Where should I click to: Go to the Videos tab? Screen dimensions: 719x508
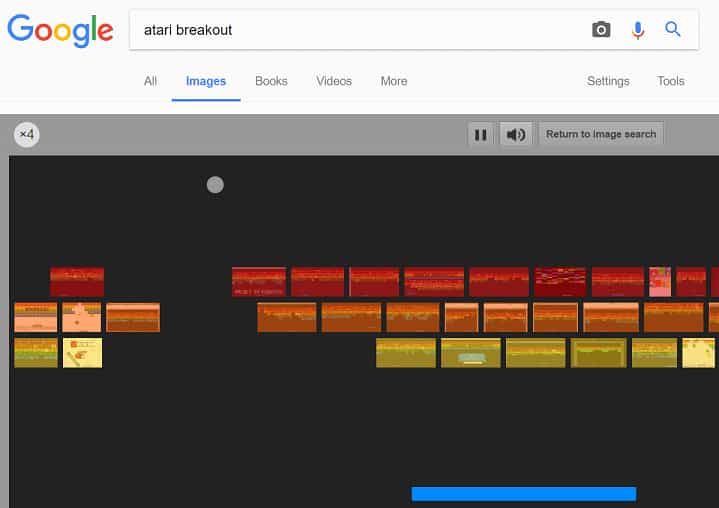point(334,81)
